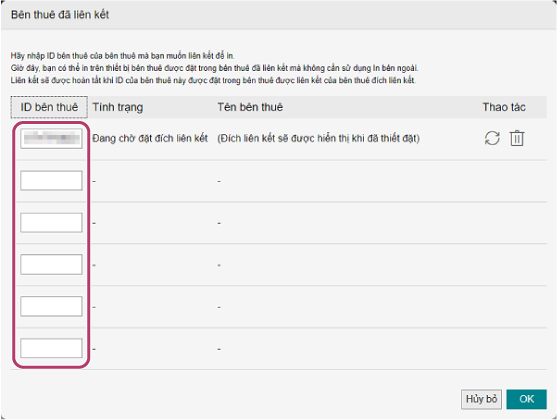Cancel with the 'Hủy bỏ' button
Image resolution: width=557 pixels, height=420 pixels.
(x=481, y=399)
